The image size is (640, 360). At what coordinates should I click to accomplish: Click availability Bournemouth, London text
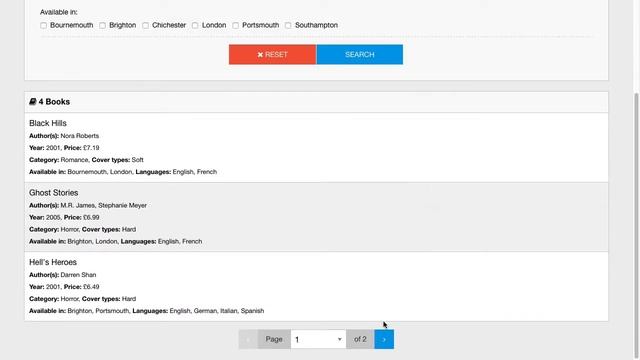click(x=100, y=172)
